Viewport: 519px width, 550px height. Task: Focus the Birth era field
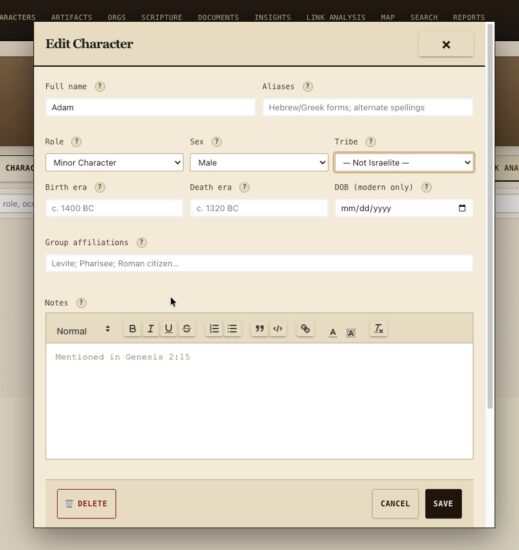(x=114, y=208)
